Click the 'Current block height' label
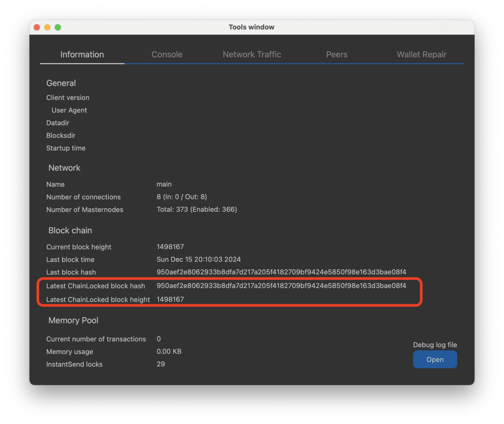This screenshot has height=424, width=504. [x=79, y=247]
